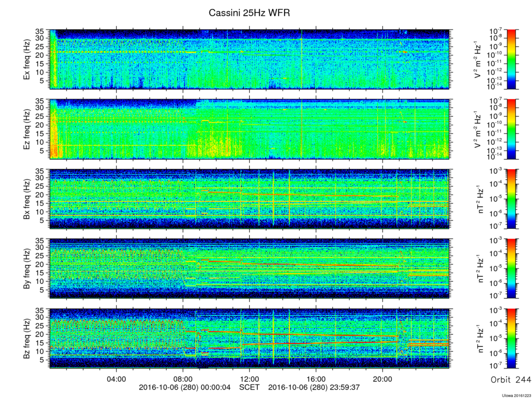The image size is (532, 398).
Task: Click the "16:00" time axis label
Action: [316, 379]
